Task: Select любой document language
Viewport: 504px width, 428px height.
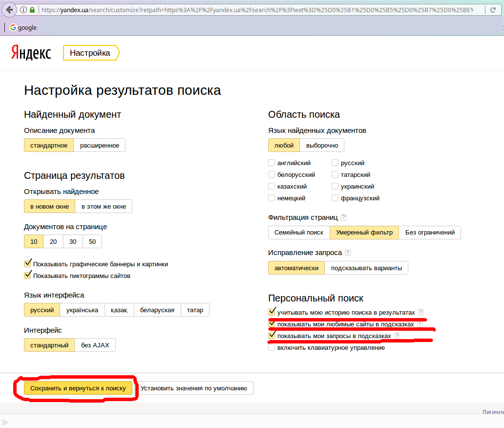Action: click(x=284, y=145)
